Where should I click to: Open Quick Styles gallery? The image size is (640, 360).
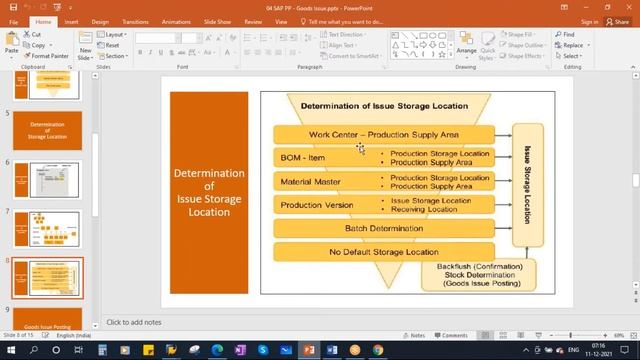(487, 46)
